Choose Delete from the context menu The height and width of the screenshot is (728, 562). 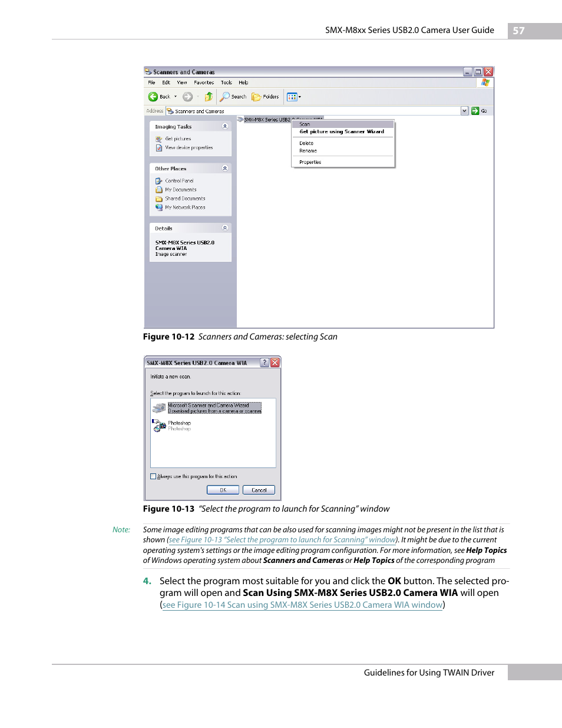343,143
